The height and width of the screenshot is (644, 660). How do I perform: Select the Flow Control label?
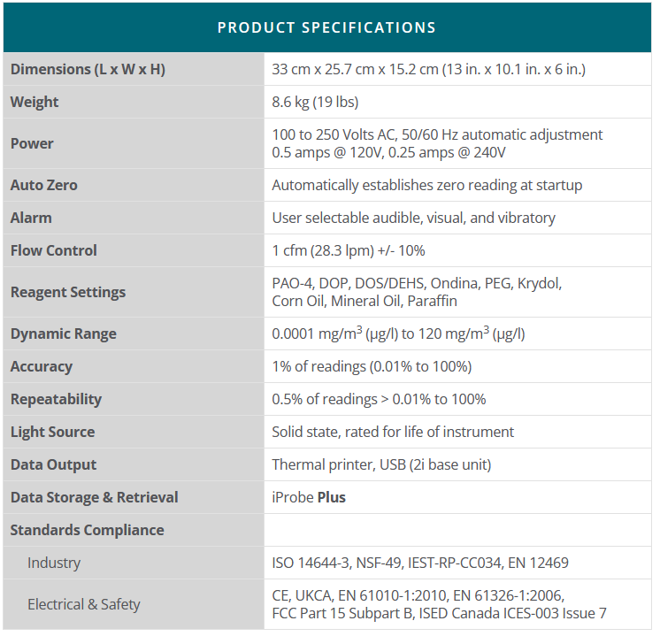point(54,250)
